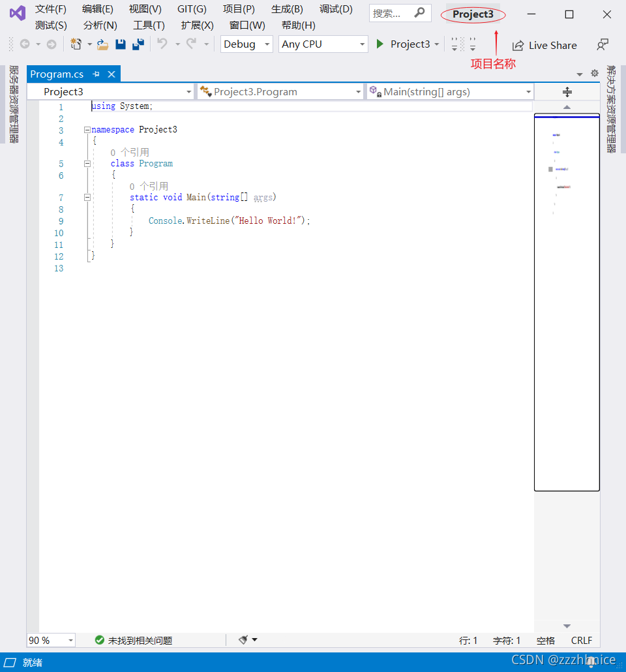Open the document list dropdown arrow
Screen dimensions: 626x672
click(x=579, y=74)
